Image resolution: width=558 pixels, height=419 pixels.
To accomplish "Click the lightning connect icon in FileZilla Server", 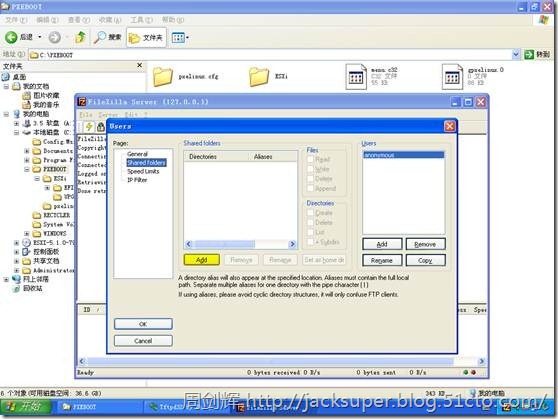I will (89, 126).
